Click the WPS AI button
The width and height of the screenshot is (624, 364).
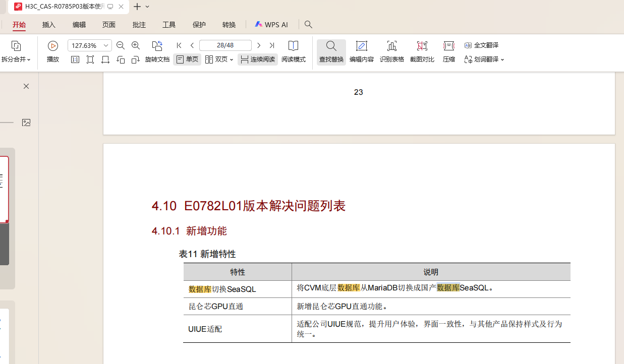tap(271, 25)
